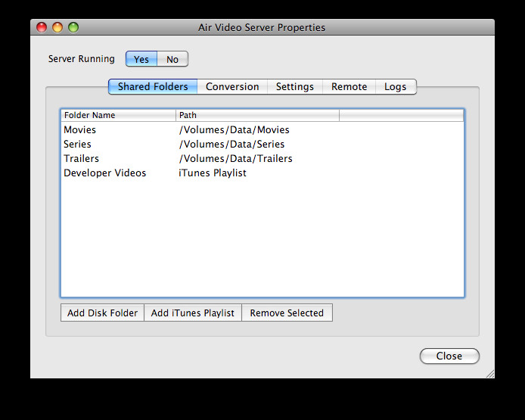Screen dimensions: 525x420
Task: Set Server Running to Yes
Action: pos(141,59)
